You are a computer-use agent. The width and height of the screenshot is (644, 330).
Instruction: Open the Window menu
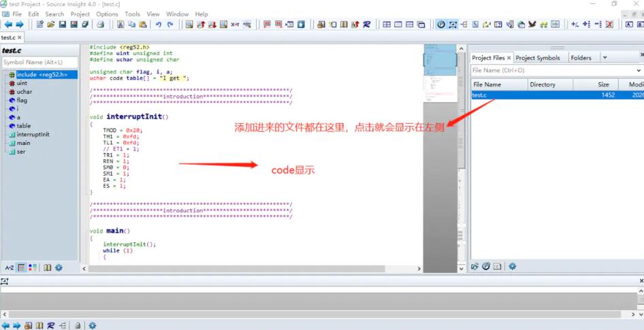pyautogui.click(x=177, y=14)
